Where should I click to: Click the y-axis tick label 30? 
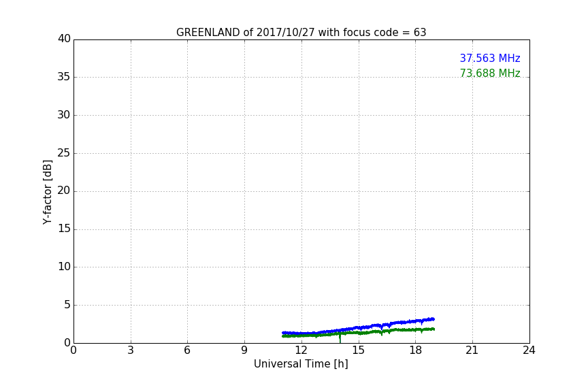click(64, 115)
